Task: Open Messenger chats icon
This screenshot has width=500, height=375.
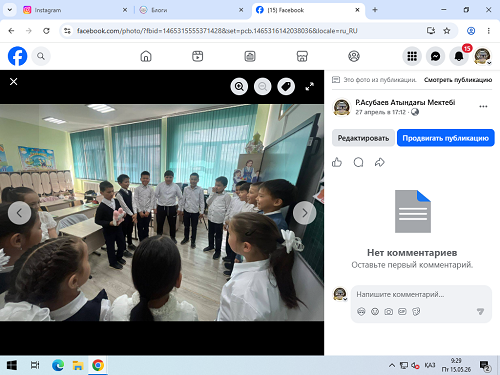Action: [435, 56]
